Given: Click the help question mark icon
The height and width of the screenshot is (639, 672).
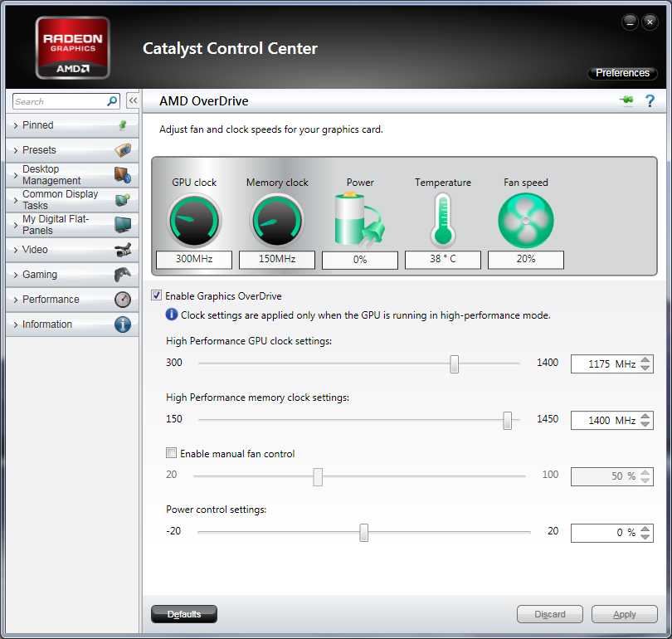Looking at the screenshot, I should point(650,101).
